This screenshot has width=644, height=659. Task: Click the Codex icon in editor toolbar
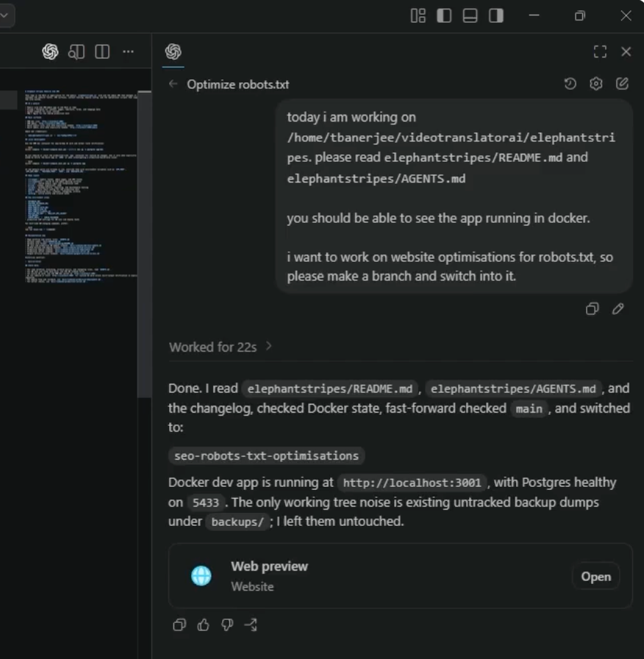pyautogui.click(x=51, y=51)
